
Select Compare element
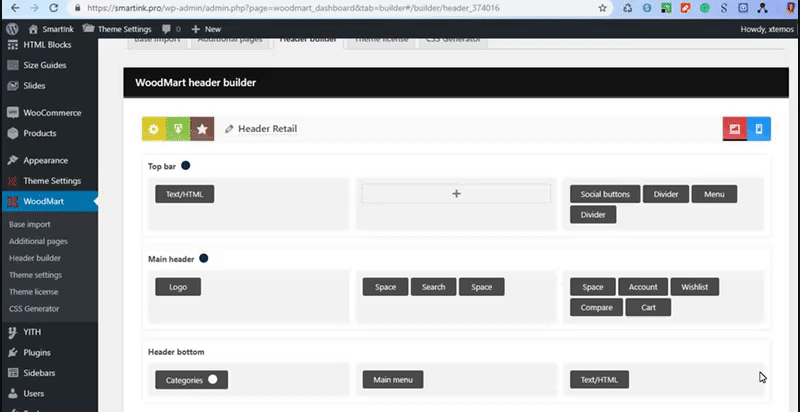click(x=596, y=307)
